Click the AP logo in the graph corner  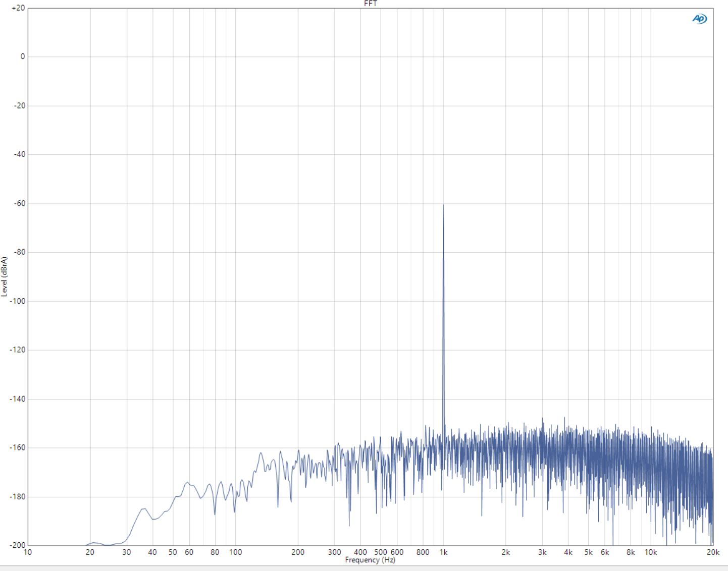(699, 19)
